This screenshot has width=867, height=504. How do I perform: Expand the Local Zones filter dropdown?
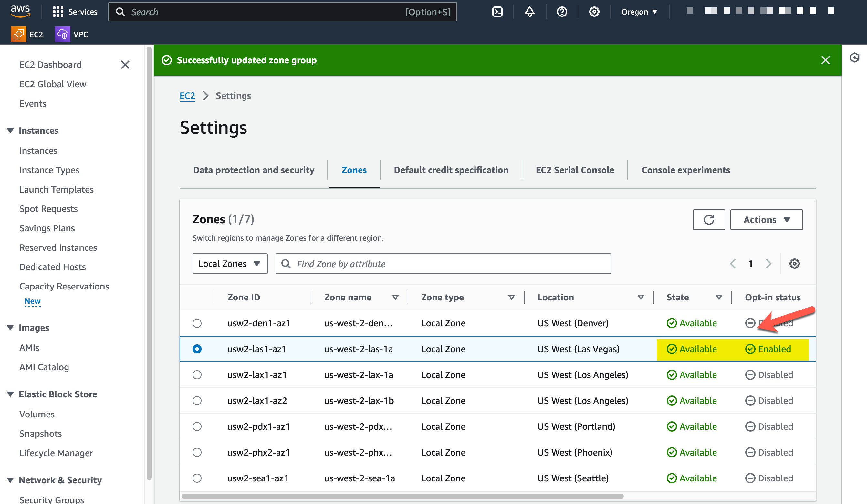click(x=230, y=263)
